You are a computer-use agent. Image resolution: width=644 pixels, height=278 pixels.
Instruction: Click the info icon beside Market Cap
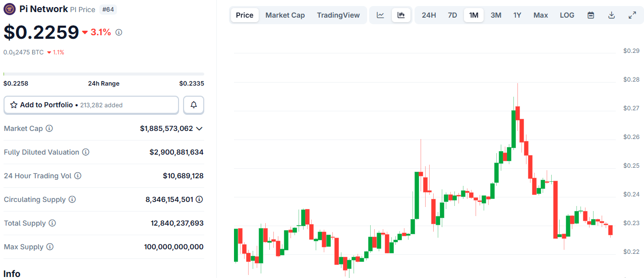pyautogui.click(x=49, y=128)
